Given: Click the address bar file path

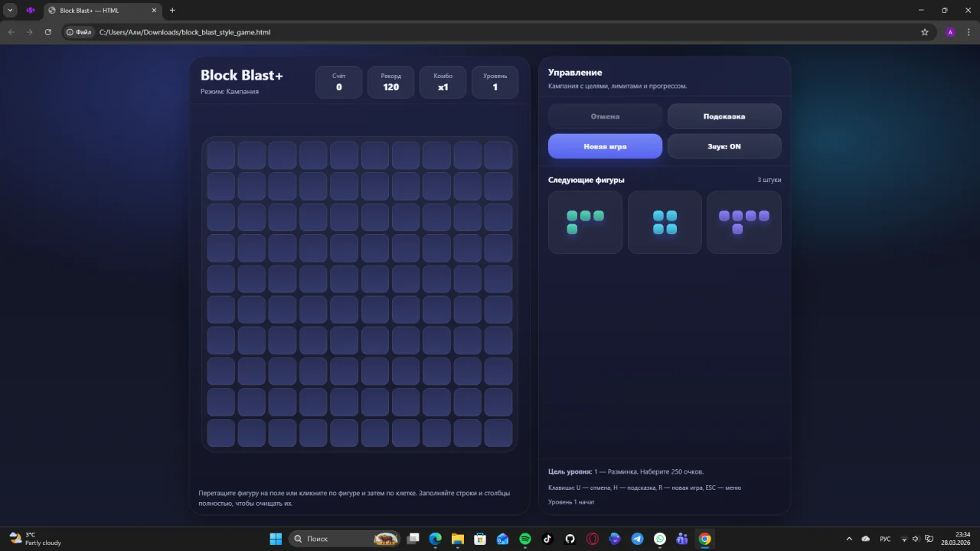Looking at the screenshot, I should pyautogui.click(x=185, y=32).
